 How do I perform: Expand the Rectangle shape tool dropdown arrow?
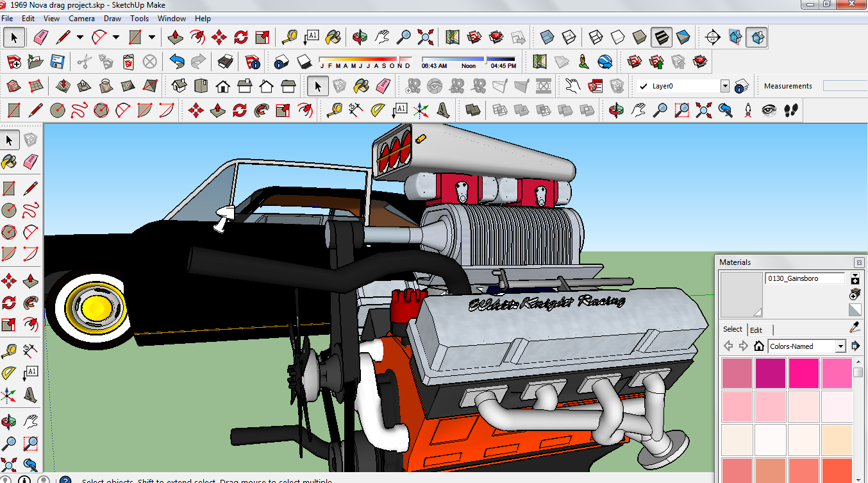152,37
